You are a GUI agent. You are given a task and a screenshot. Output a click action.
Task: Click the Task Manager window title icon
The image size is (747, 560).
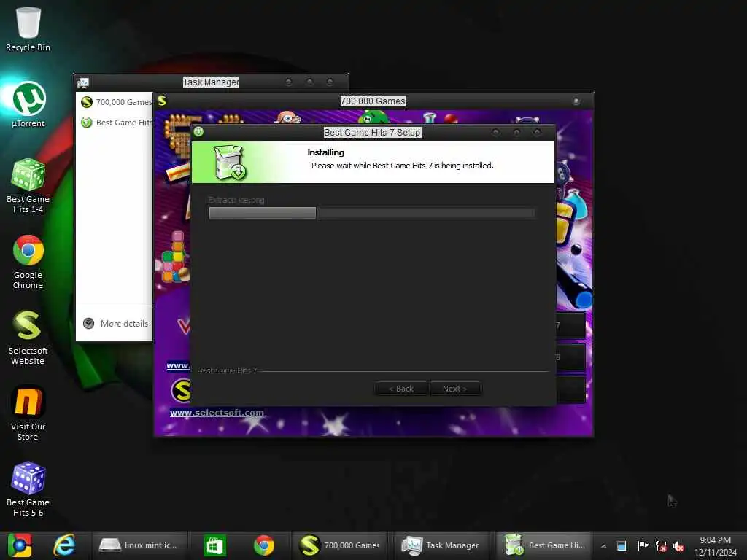click(x=83, y=83)
